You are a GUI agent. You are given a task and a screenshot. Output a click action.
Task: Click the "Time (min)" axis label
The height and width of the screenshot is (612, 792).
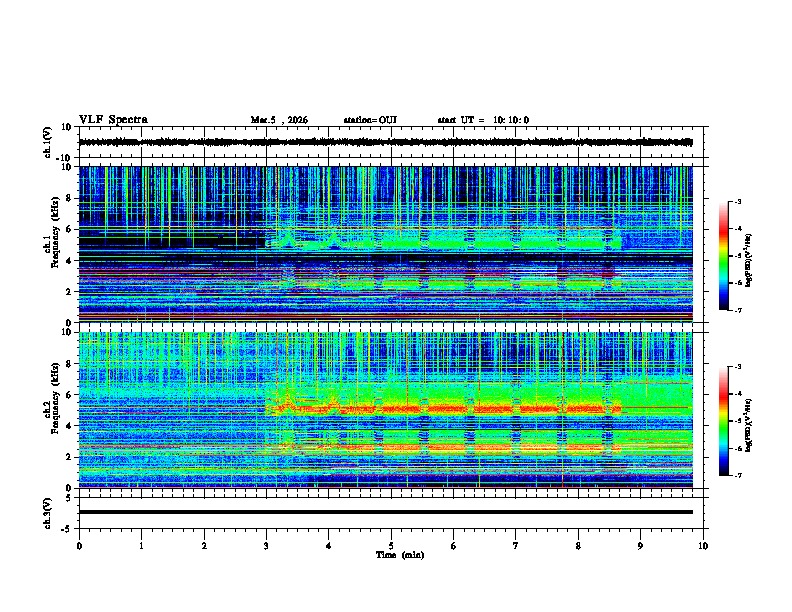[400, 555]
